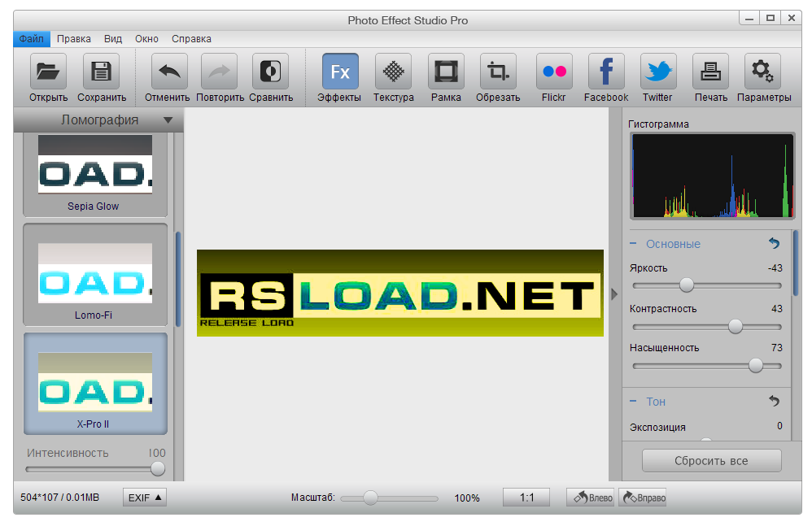Select the X-Pro II effect thumbnail
Image resolution: width=812 pixels, height=526 pixels.
(x=95, y=382)
